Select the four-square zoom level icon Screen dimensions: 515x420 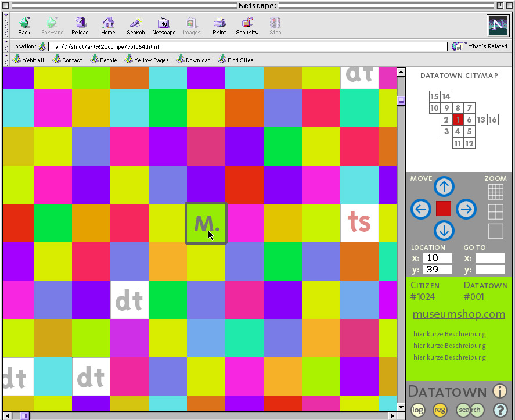[x=495, y=211]
